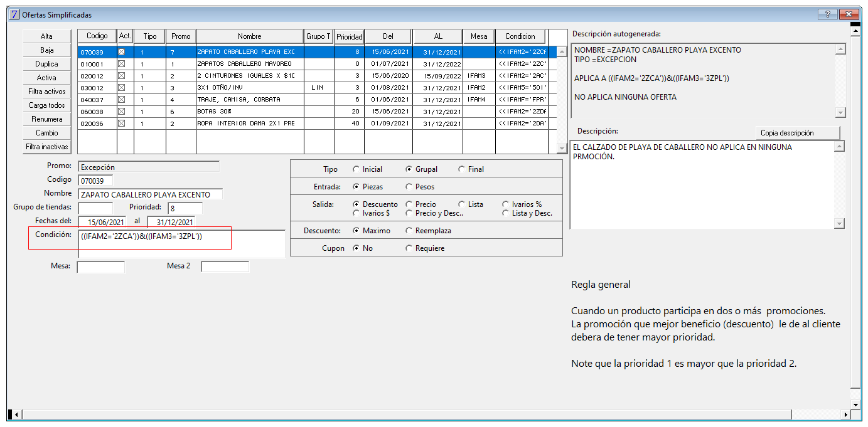The height and width of the screenshot is (427, 868).
Task: Click table scrollbar up arrow
Action: 562,51
